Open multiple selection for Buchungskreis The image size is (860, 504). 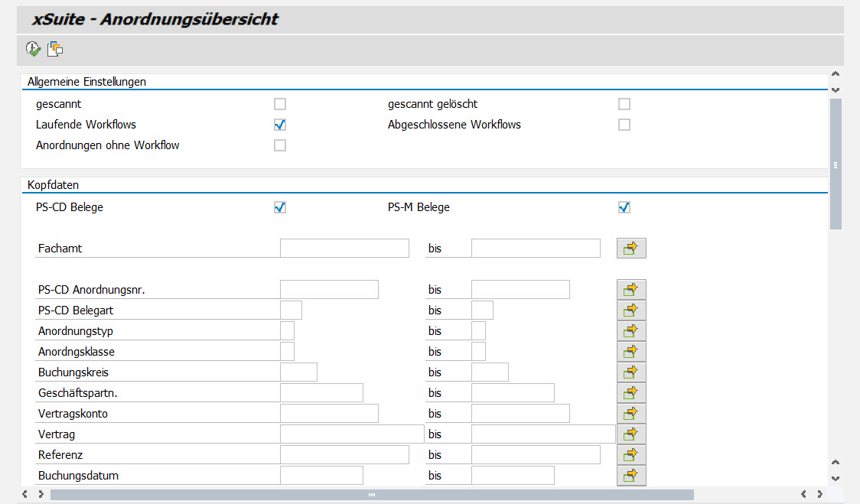click(x=630, y=372)
